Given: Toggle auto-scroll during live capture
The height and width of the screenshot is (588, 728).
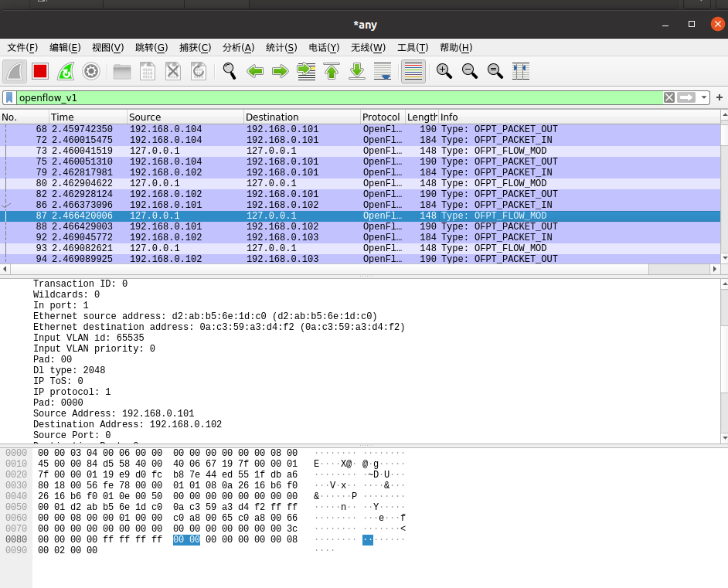Looking at the screenshot, I should click(x=383, y=71).
